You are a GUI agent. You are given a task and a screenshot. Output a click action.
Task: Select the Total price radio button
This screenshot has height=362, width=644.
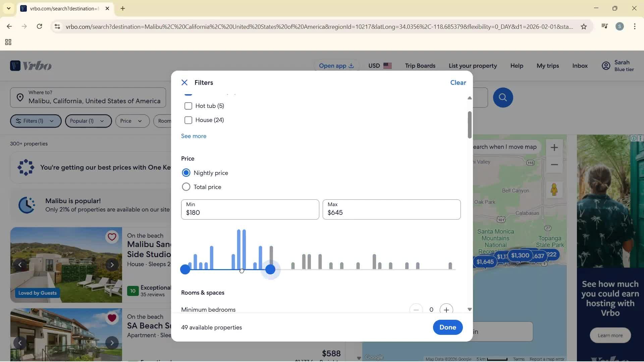pos(186,187)
